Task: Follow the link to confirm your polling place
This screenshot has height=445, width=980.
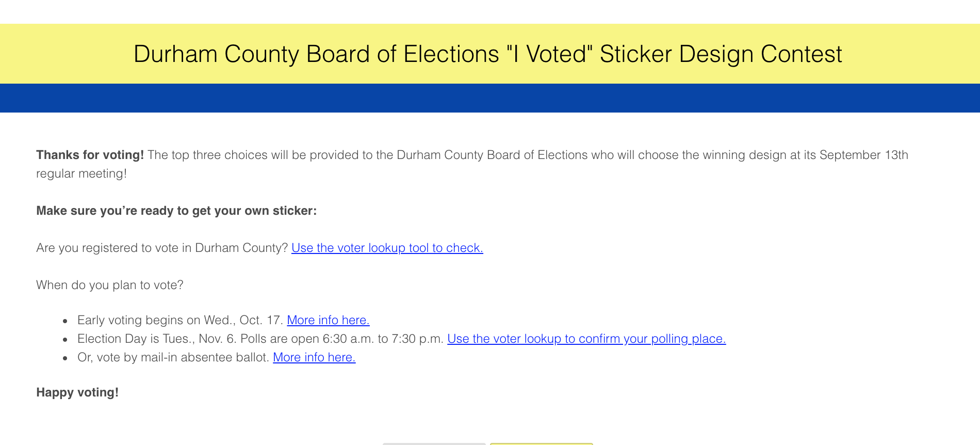Action: coord(586,339)
